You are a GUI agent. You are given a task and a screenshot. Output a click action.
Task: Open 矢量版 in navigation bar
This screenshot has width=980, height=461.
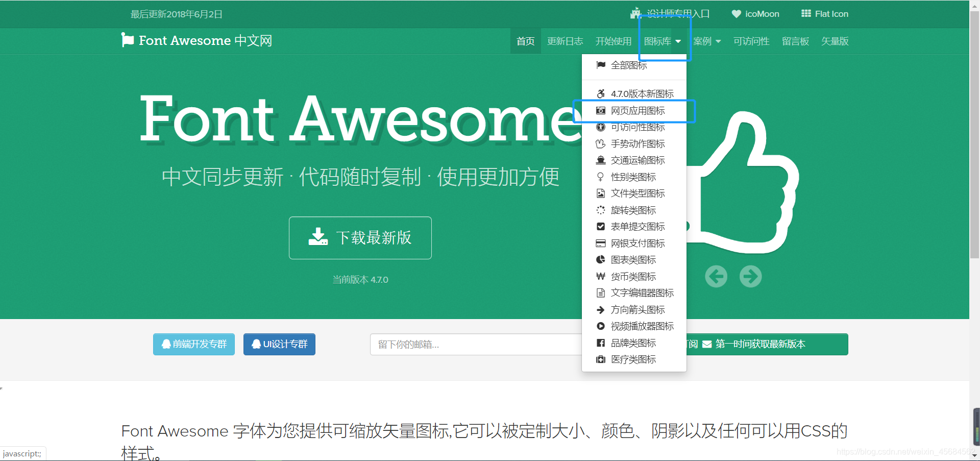(835, 41)
